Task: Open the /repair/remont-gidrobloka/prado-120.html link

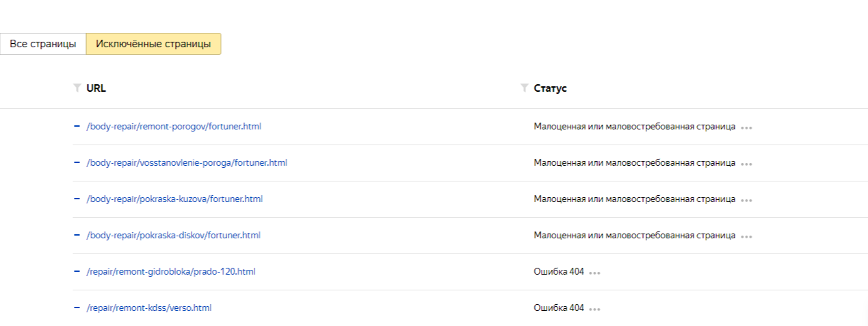Action: [171, 272]
